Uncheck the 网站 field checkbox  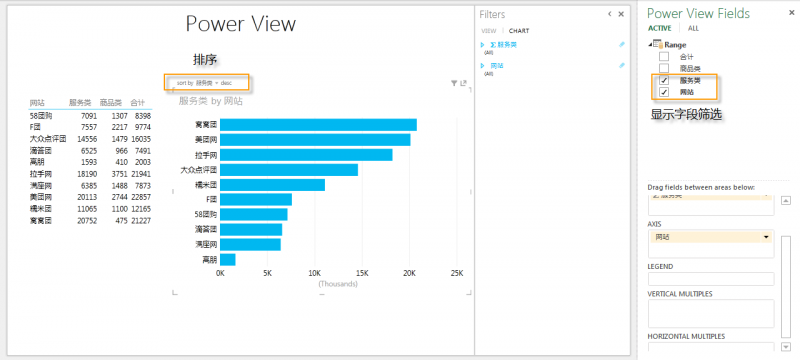click(664, 92)
